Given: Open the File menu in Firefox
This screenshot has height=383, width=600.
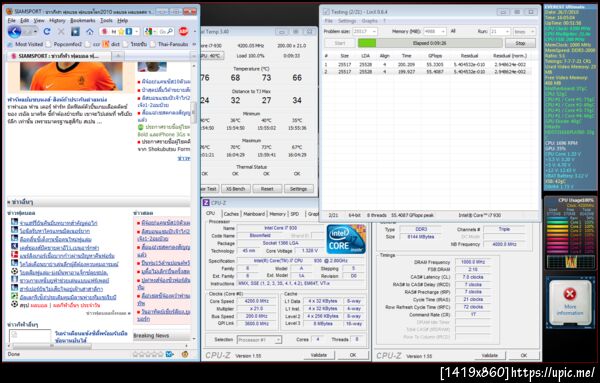Looking at the screenshot, I should [12, 21].
